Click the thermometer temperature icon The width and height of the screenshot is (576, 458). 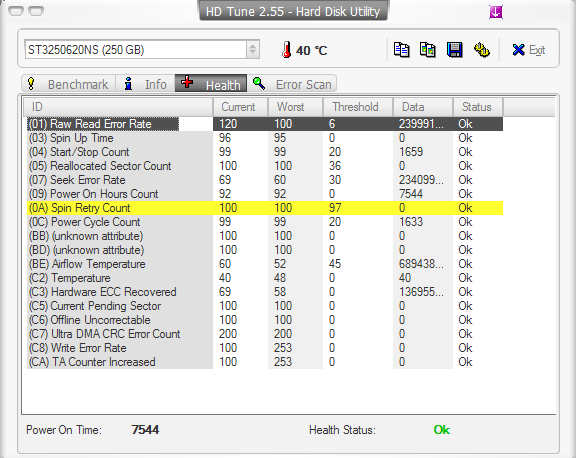(x=287, y=50)
